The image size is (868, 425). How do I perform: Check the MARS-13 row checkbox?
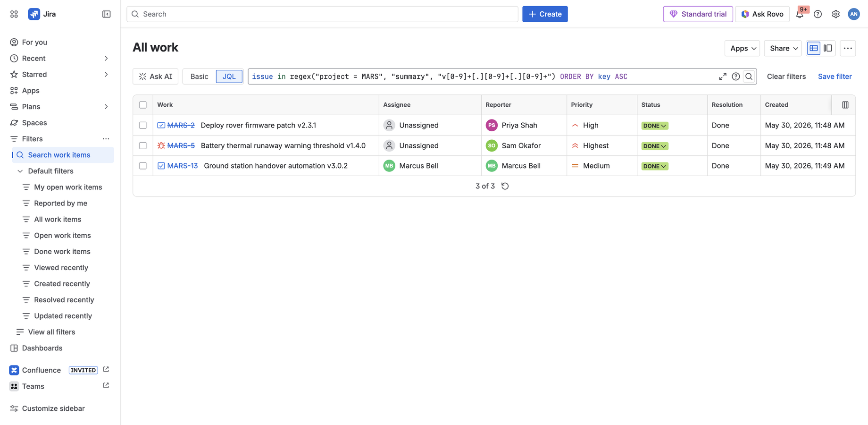[x=143, y=166]
